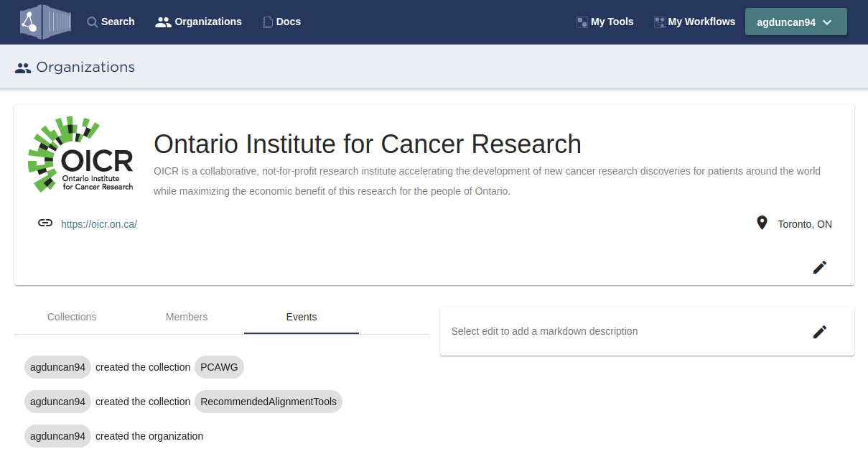Open the https://oicr.on.ca/ link

point(99,224)
